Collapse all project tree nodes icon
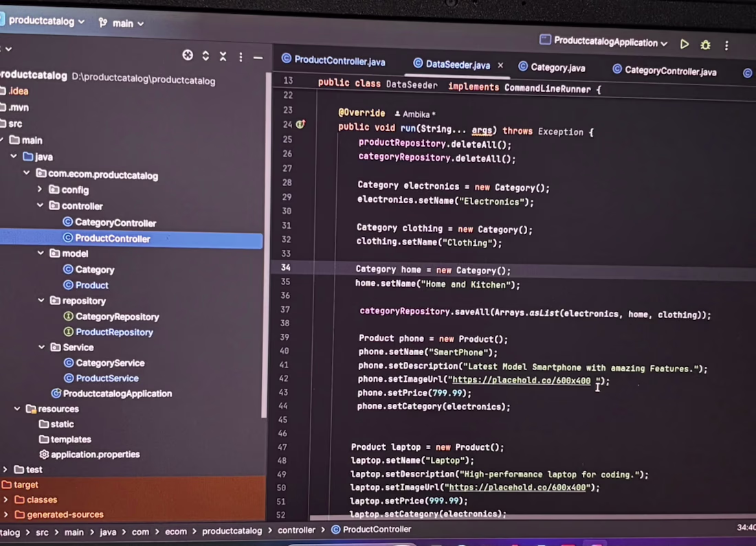 pos(223,56)
